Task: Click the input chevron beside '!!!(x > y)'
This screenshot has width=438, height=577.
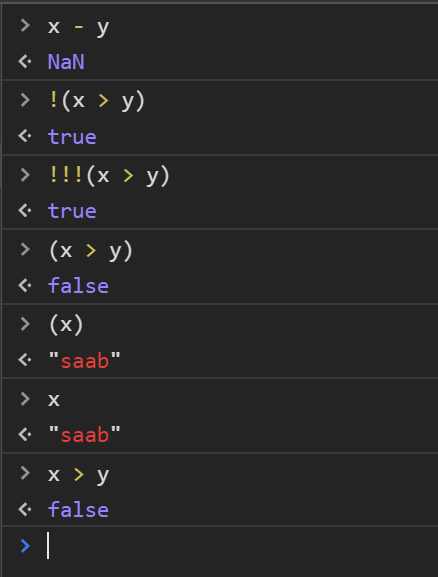Action: click(x=25, y=174)
